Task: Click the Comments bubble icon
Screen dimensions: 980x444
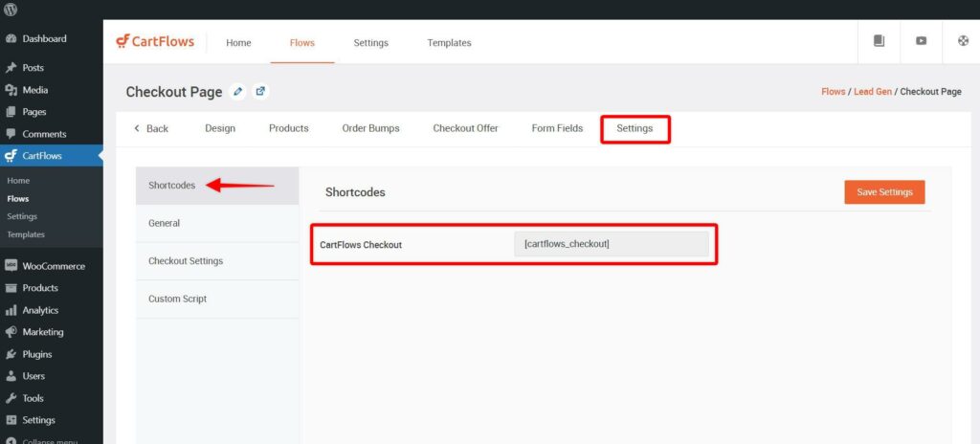Action: tap(11, 134)
